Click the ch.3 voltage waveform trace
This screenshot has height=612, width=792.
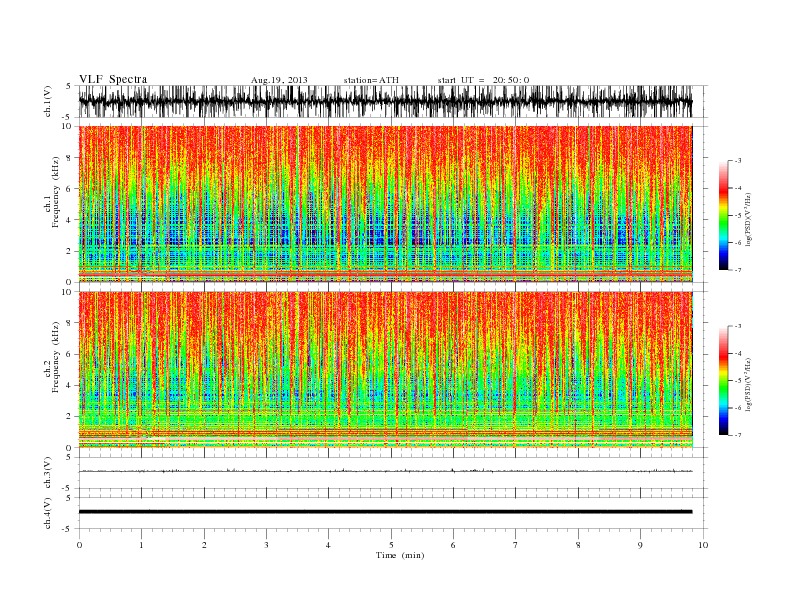point(385,471)
